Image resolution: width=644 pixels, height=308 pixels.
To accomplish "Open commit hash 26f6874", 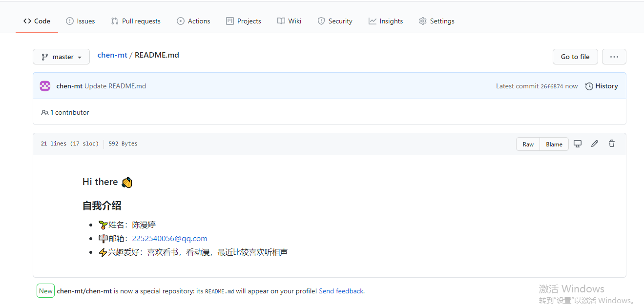I will [552, 86].
